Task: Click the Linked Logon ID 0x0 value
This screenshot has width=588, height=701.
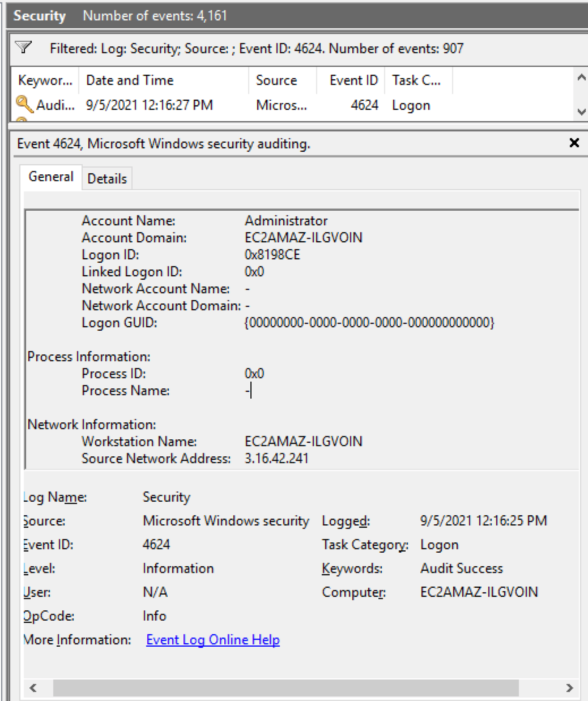Action: coord(254,272)
